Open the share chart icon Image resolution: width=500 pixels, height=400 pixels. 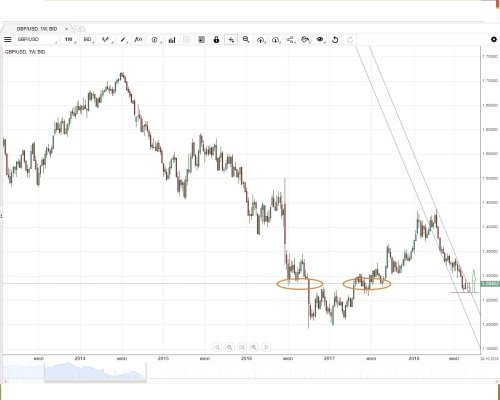(290, 40)
